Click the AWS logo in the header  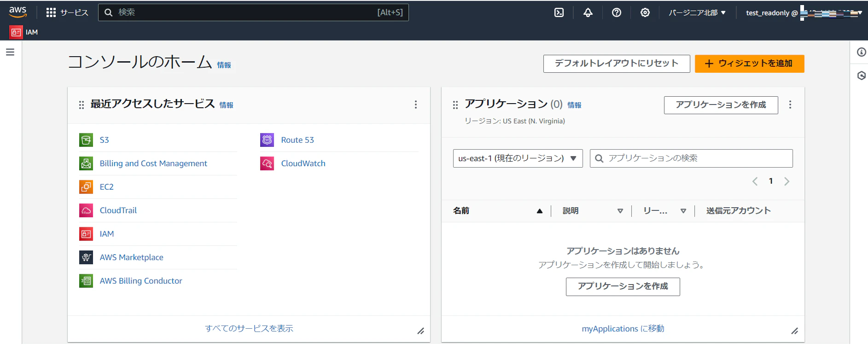[x=18, y=12]
